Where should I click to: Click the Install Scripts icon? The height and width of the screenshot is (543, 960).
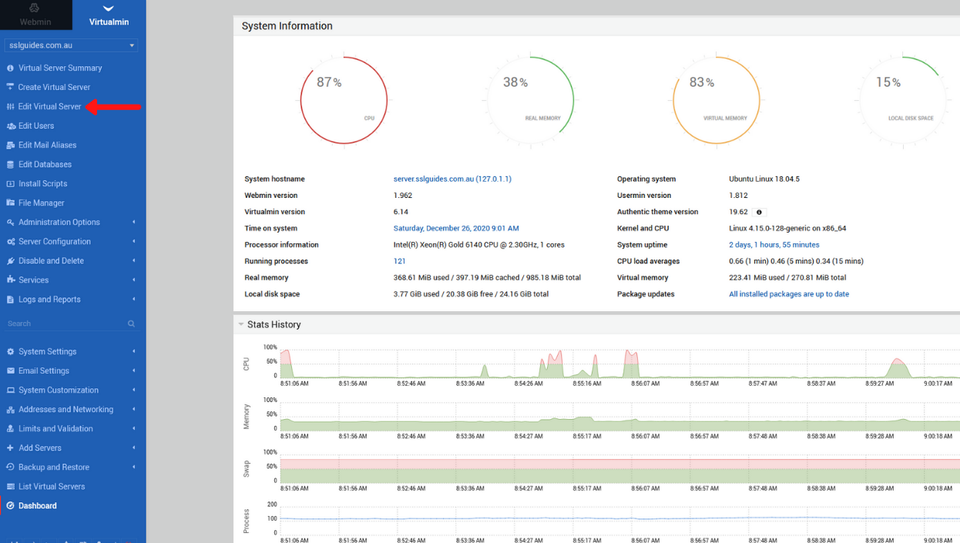(x=10, y=184)
